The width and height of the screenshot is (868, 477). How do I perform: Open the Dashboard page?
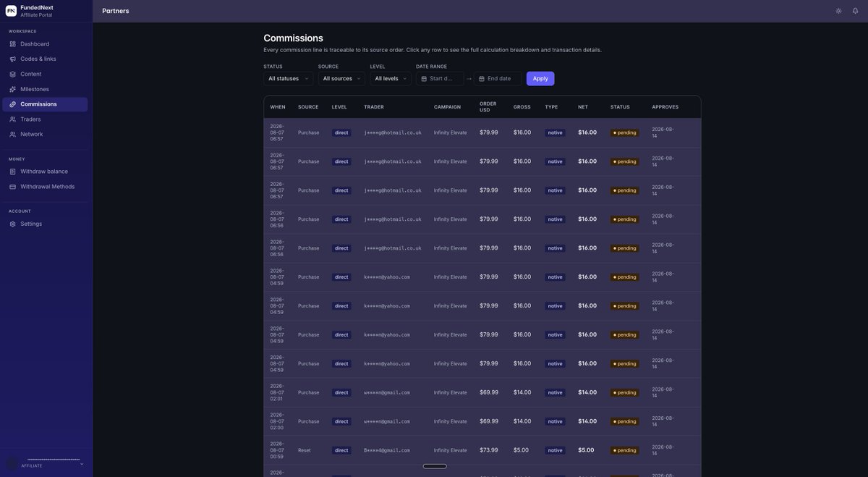tap(45, 44)
